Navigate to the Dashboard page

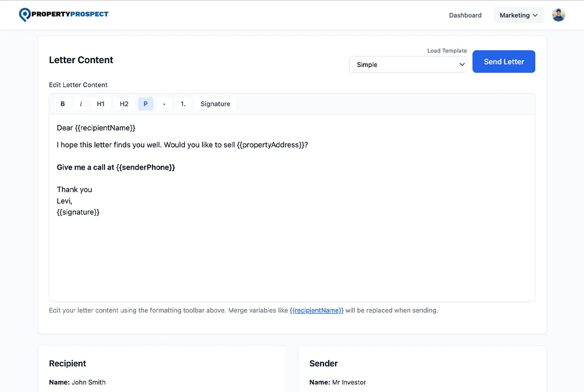(x=465, y=15)
